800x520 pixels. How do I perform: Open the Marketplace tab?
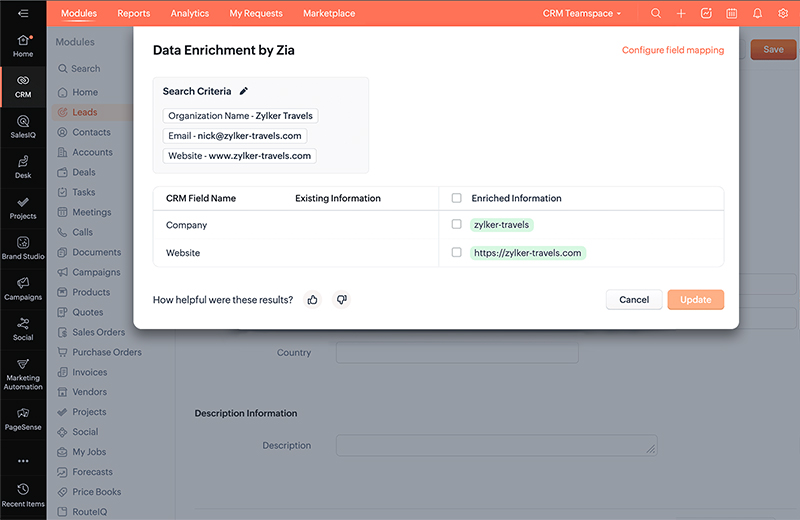coord(331,14)
